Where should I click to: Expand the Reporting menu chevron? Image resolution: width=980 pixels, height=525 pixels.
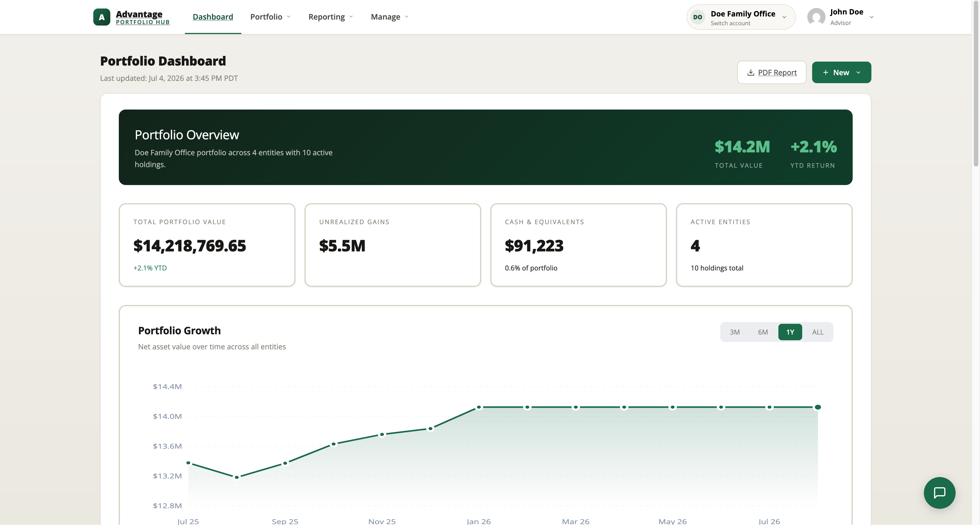click(351, 17)
